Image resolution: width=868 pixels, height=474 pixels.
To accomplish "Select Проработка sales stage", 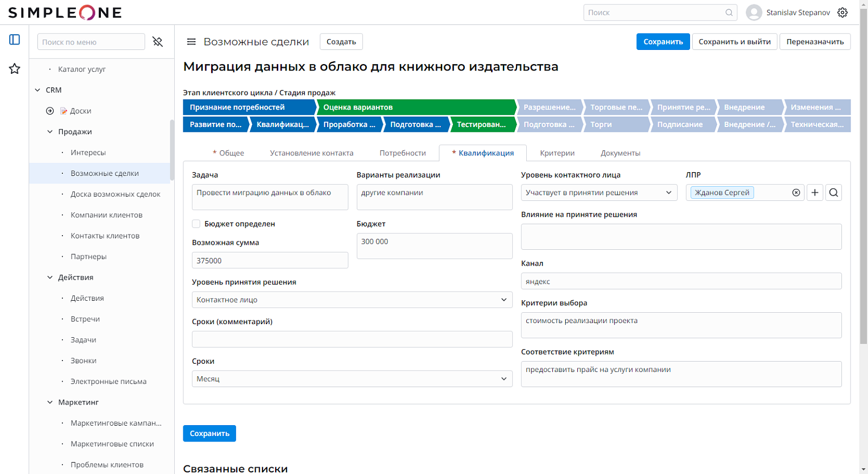I will pyautogui.click(x=349, y=124).
